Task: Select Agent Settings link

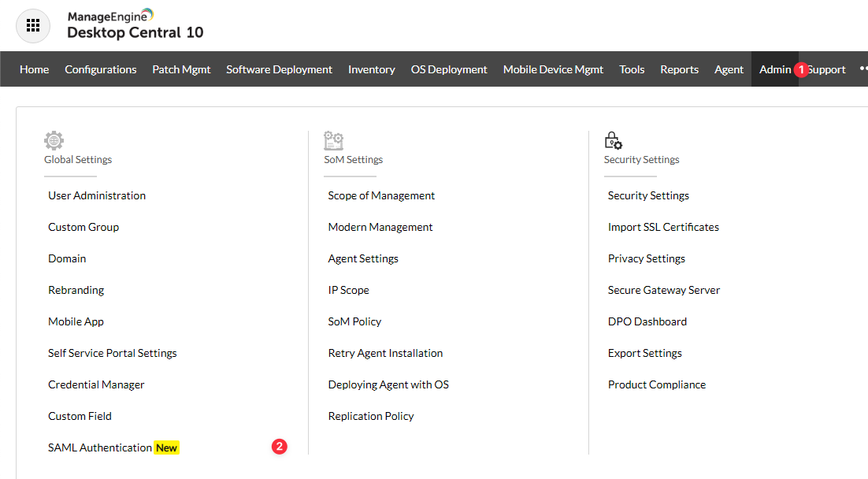Action: coord(363,258)
